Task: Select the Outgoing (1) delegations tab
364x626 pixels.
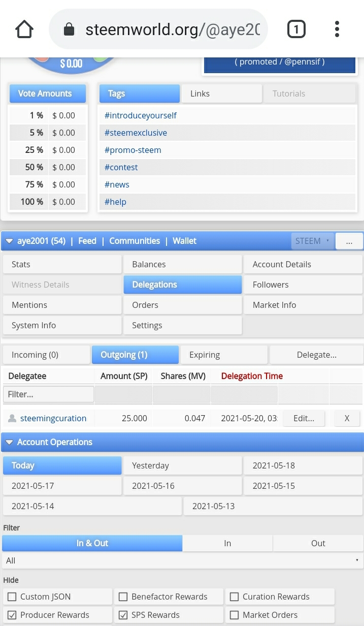Action: 135,355
